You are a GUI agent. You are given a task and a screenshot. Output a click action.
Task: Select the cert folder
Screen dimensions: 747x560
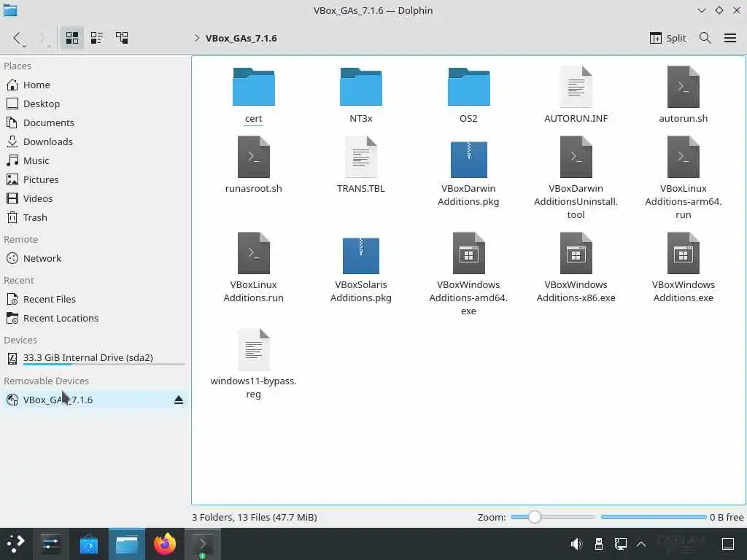[253, 96]
